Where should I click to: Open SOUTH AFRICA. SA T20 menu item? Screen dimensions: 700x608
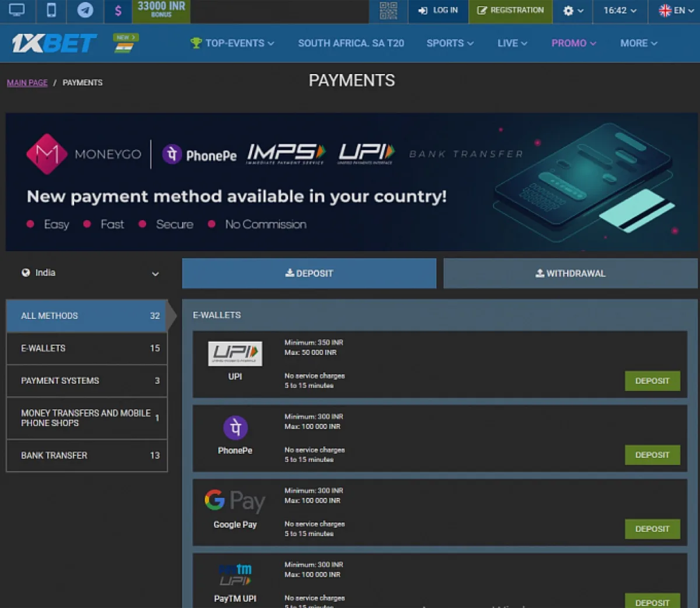pos(351,43)
